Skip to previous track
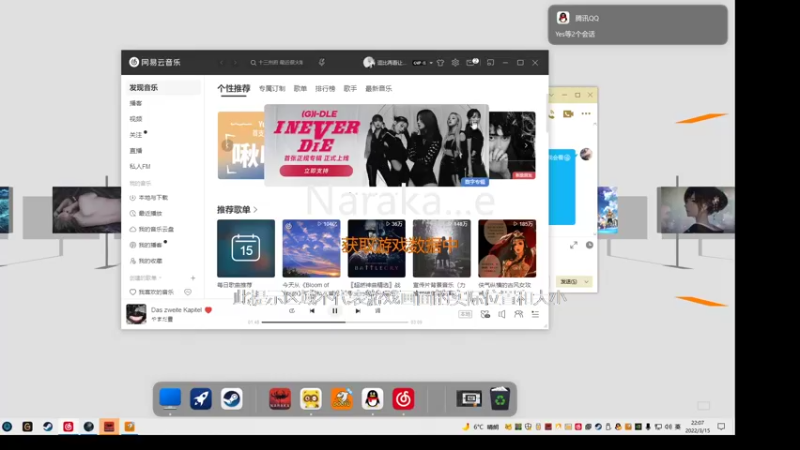 pyautogui.click(x=312, y=311)
